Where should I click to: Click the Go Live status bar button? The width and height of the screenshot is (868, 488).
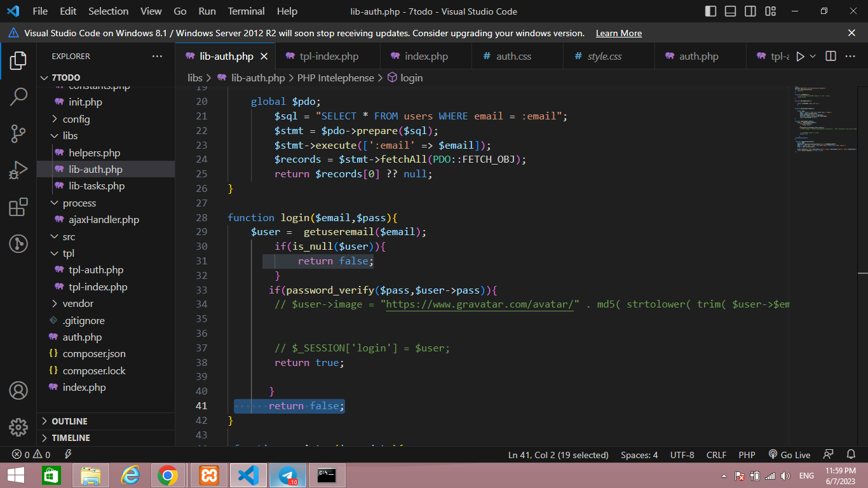[789, 455]
